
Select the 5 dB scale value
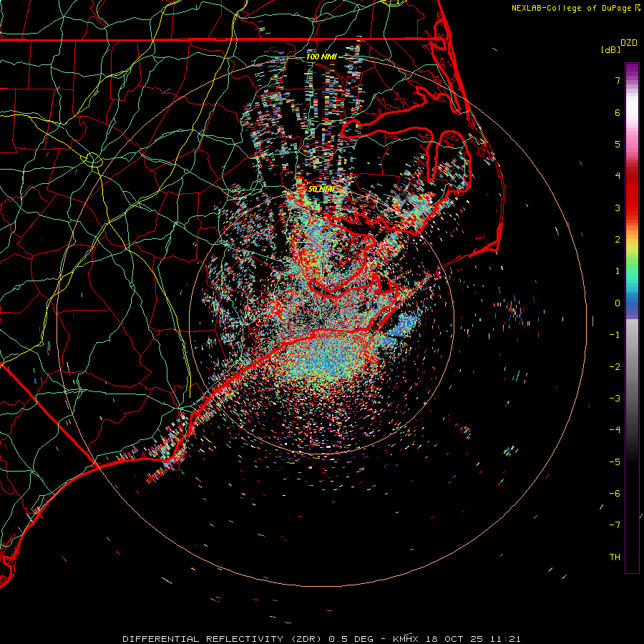[618, 144]
